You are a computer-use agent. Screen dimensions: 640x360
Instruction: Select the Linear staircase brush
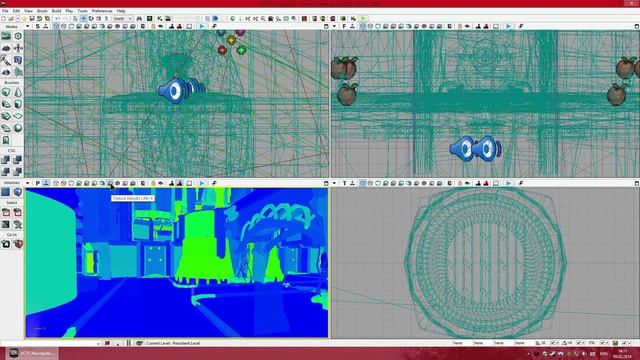(6, 116)
